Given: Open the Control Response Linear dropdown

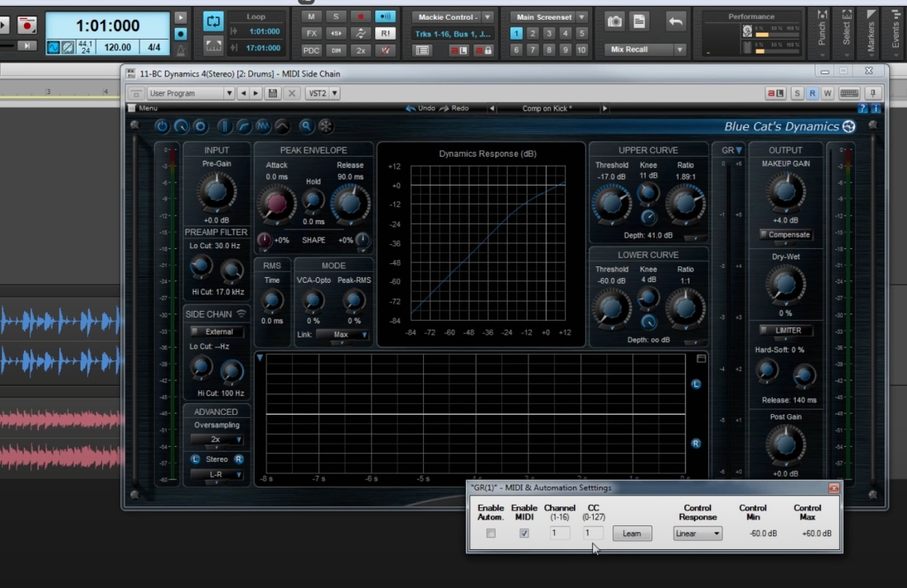Looking at the screenshot, I should tap(697, 534).
